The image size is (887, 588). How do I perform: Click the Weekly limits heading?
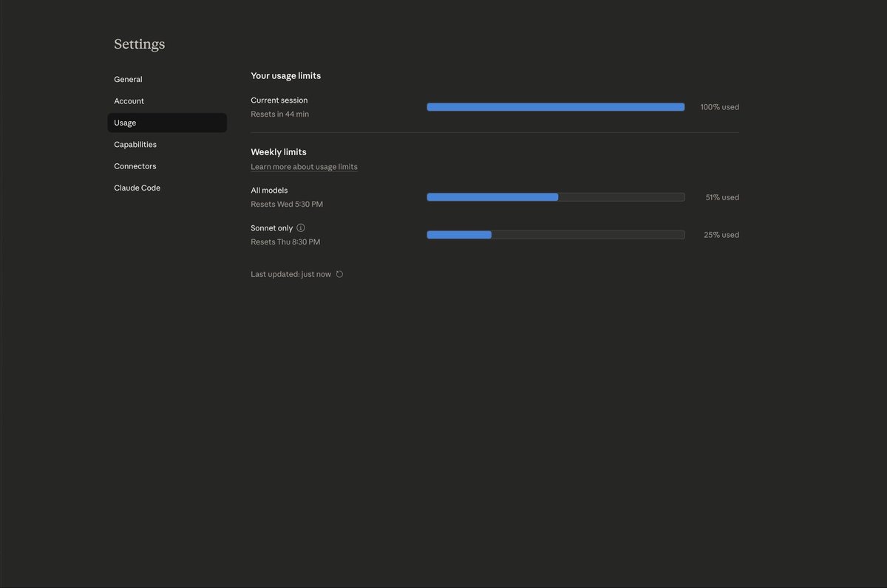click(279, 152)
